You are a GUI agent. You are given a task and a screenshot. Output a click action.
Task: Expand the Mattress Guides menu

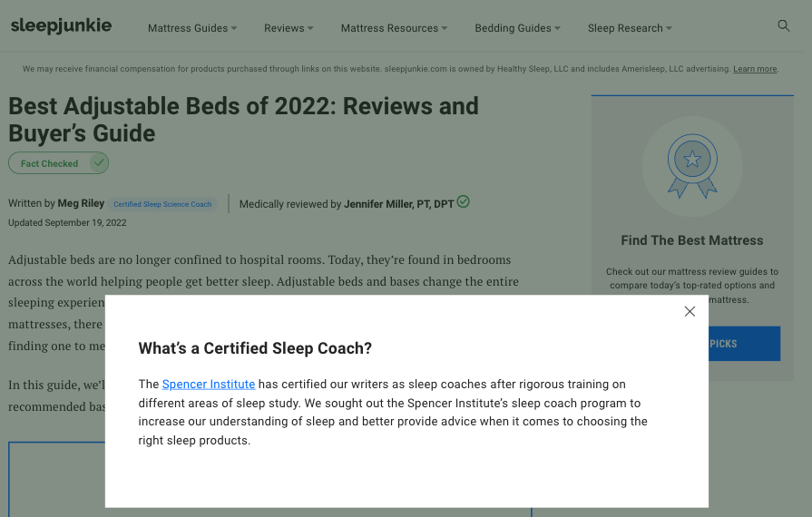click(192, 28)
